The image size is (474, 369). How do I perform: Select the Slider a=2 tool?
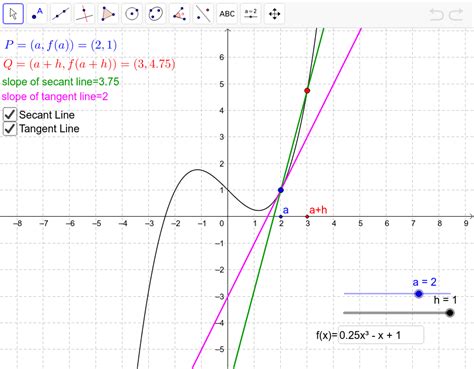pyautogui.click(x=251, y=14)
